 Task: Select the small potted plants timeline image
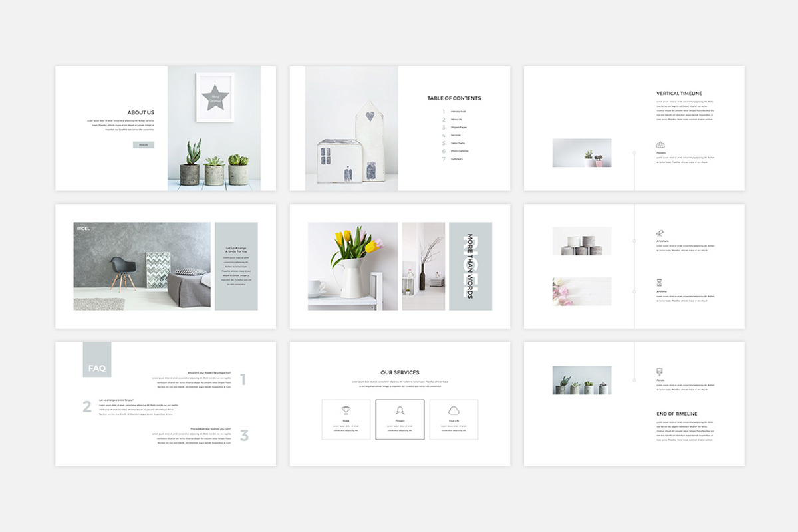coord(582,152)
